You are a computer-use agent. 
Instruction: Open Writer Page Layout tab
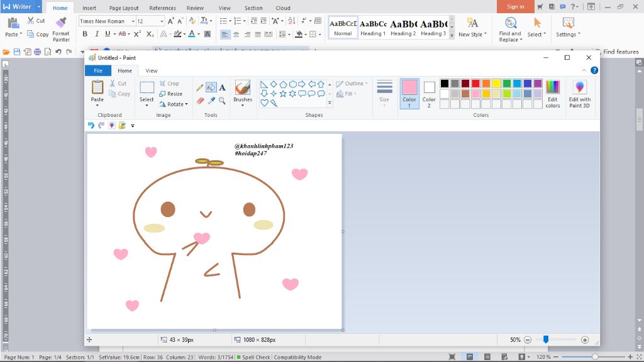coord(124,8)
